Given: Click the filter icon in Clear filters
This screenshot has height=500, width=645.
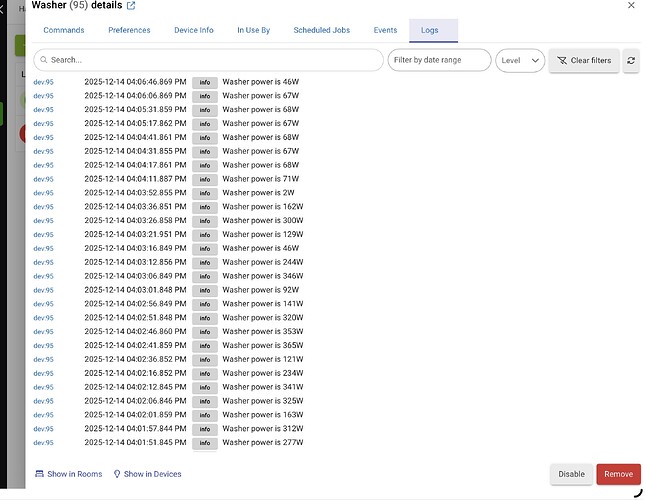Looking at the screenshot, I should [561, 60].
